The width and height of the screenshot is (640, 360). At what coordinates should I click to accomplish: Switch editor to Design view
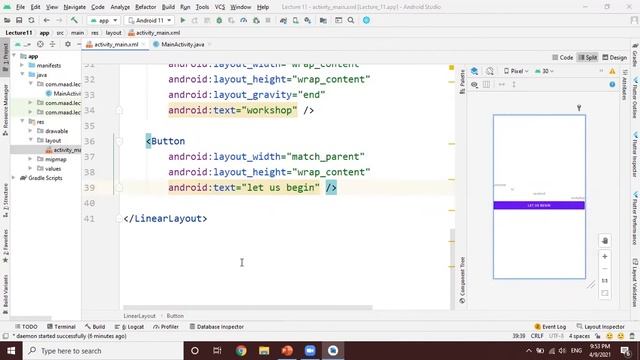[x=615, y=58]
